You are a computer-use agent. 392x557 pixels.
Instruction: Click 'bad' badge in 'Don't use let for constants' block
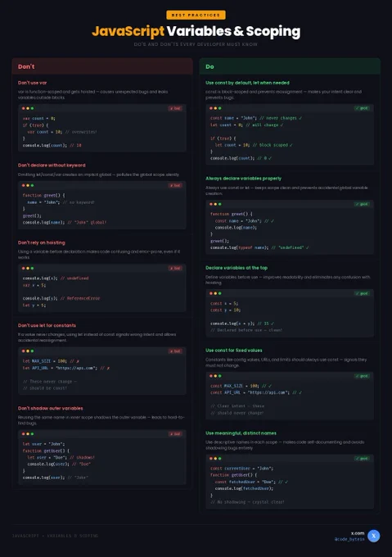(x=175, y=351)
